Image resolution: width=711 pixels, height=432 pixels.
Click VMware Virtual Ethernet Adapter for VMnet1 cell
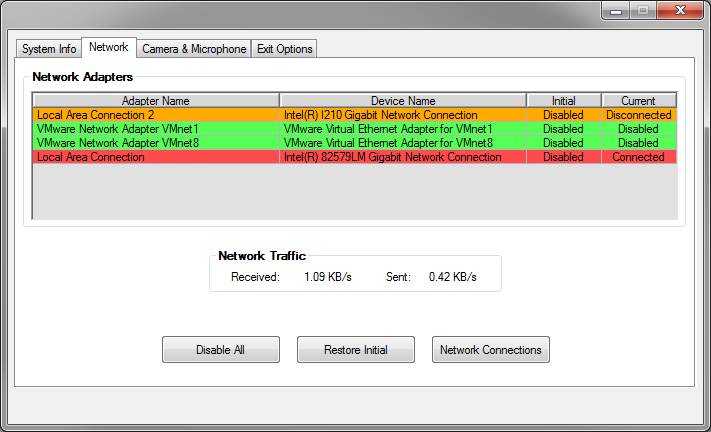pyautogui.click(x=403, y=129)
